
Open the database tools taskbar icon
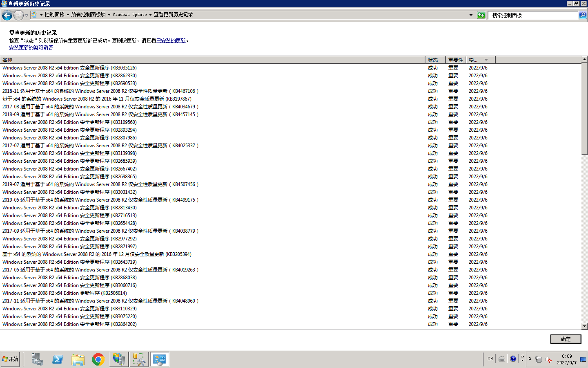point(139,359)
